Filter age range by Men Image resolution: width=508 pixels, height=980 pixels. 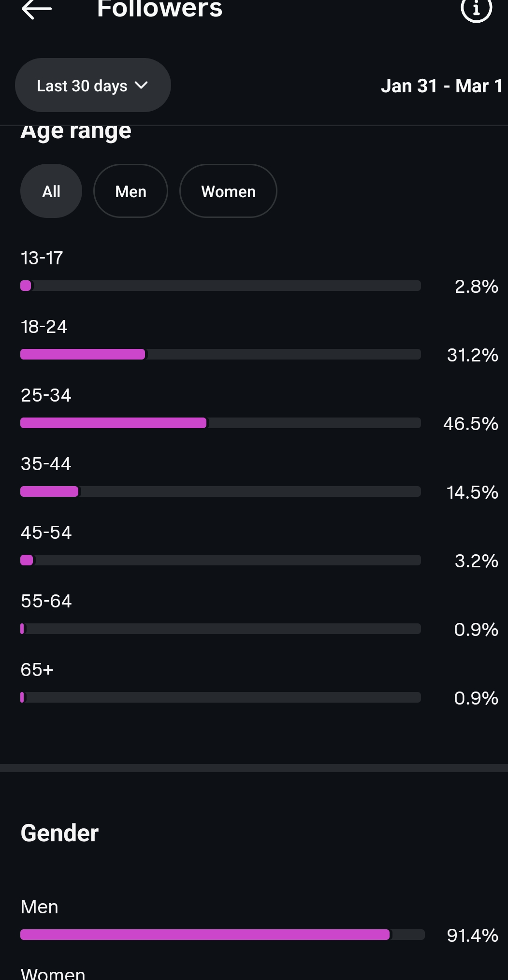[131, 191]
